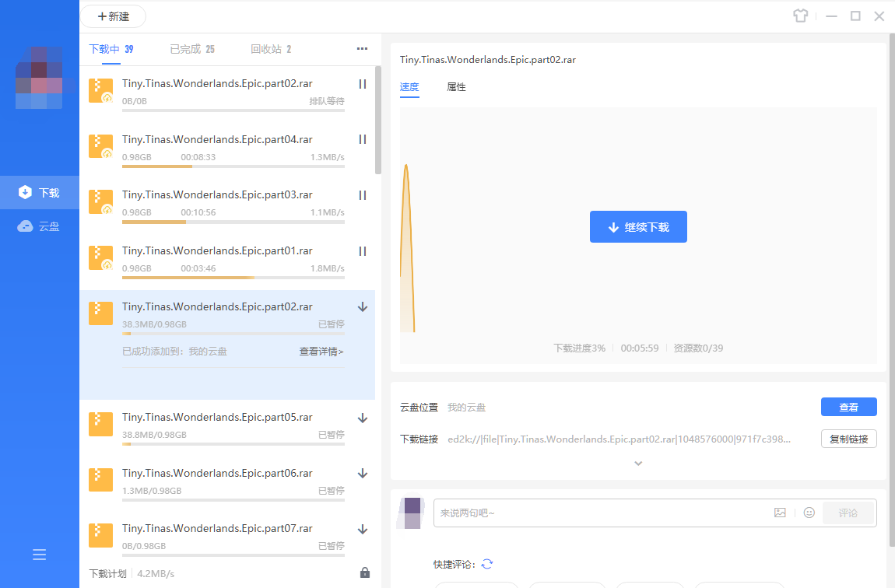
Task: Switch to the 回收站 tab
Action: [270, 49]
